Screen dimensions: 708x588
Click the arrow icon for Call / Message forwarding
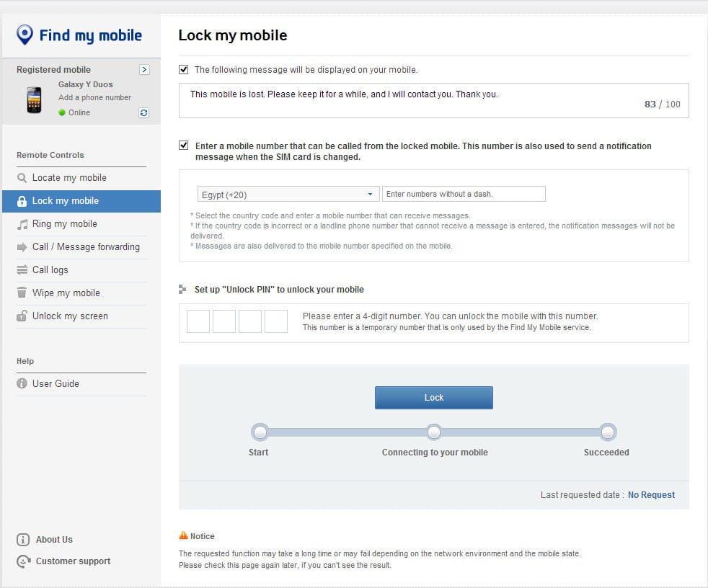pyautogui.click(x=22, y=247)
